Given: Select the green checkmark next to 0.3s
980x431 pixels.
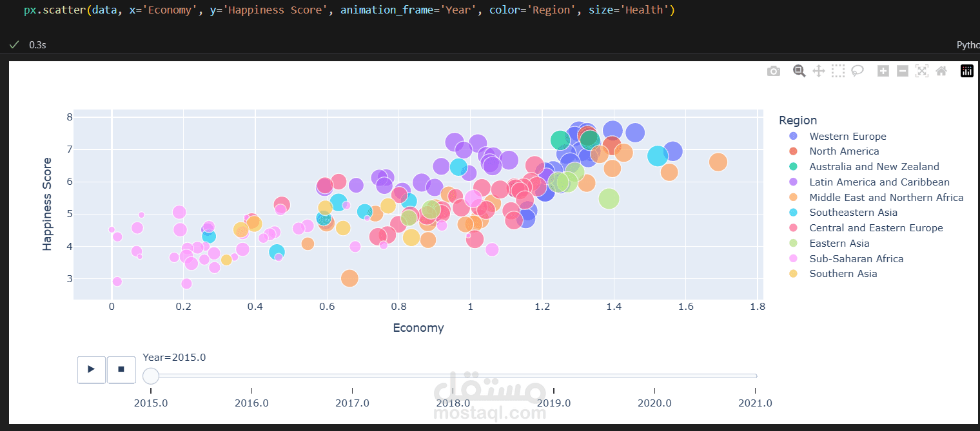Looking at the screenshot, I should pos(14,44).
